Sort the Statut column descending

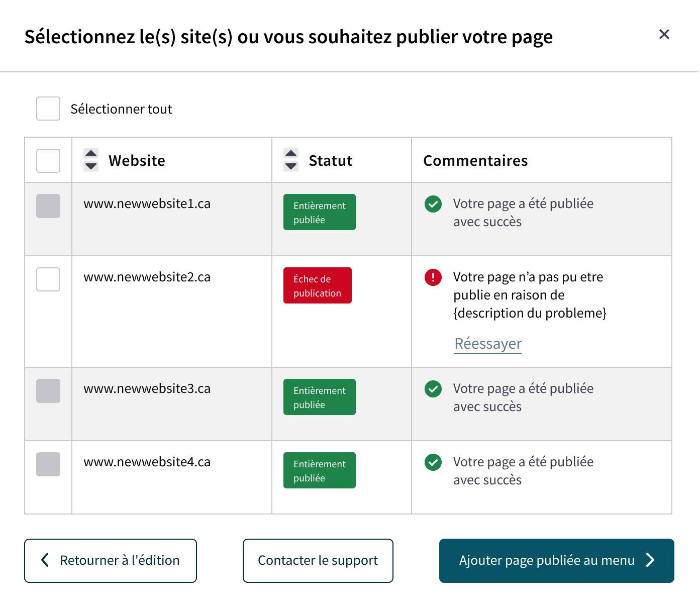[x=291, y=166]
